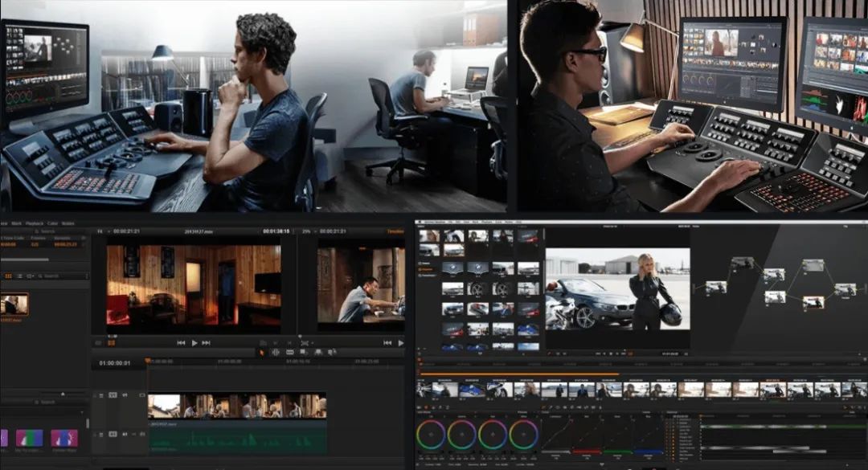Skip back in the timeline viewer
Image resolution: width=868 pixels, height=470 pixels.
[x=387, y=343]
